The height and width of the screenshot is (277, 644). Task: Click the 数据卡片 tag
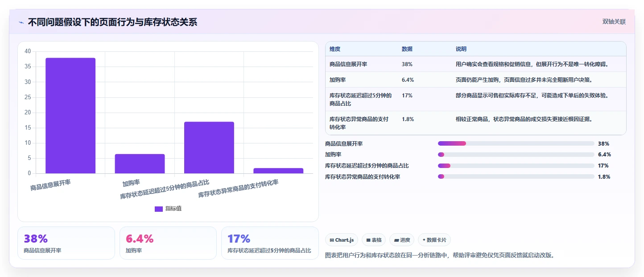(434, 240)
